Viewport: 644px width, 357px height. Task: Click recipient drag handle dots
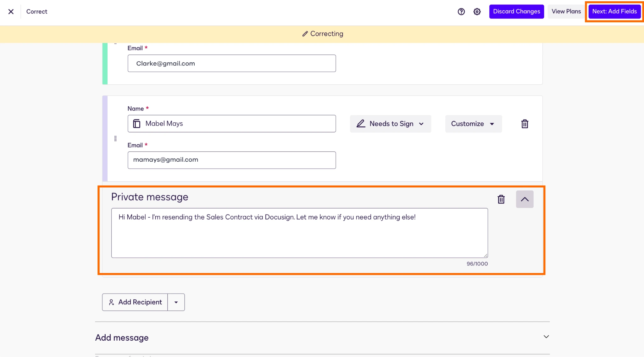pos(115,139)
